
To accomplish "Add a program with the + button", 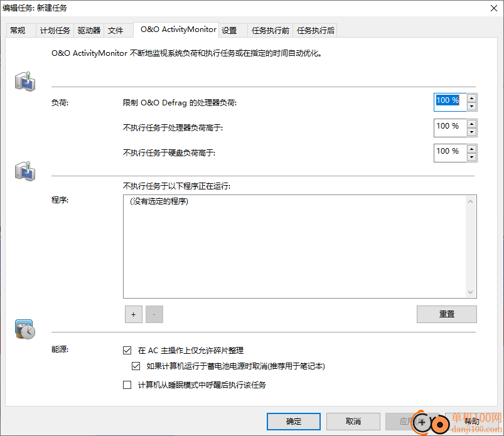I will 134,314.
